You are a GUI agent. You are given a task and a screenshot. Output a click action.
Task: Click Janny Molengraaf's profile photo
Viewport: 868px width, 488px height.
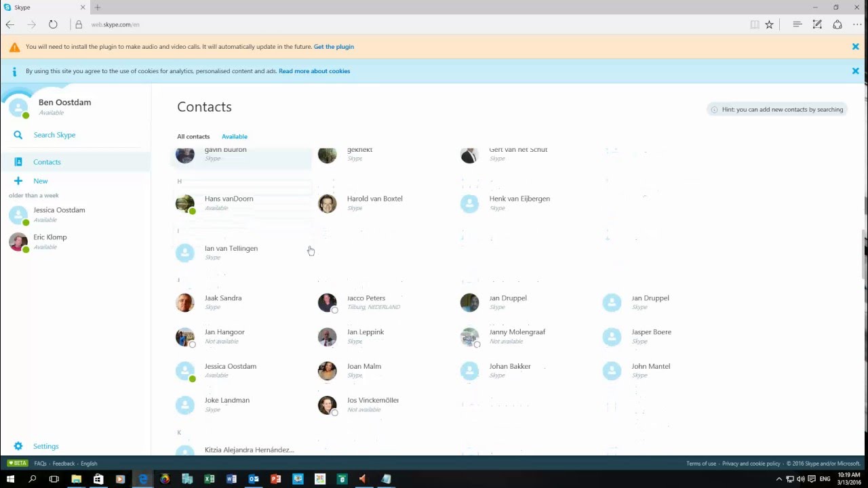click(470, 337)
